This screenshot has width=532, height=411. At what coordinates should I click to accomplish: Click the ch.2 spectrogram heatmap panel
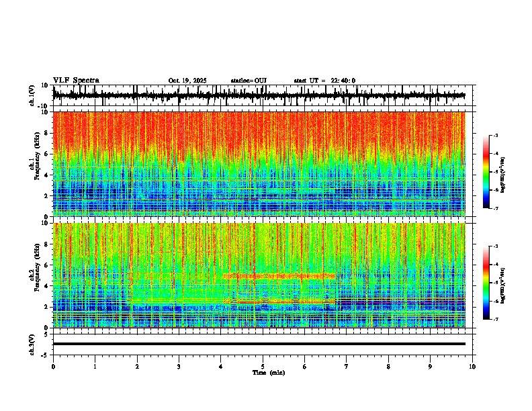click(259, 275)
